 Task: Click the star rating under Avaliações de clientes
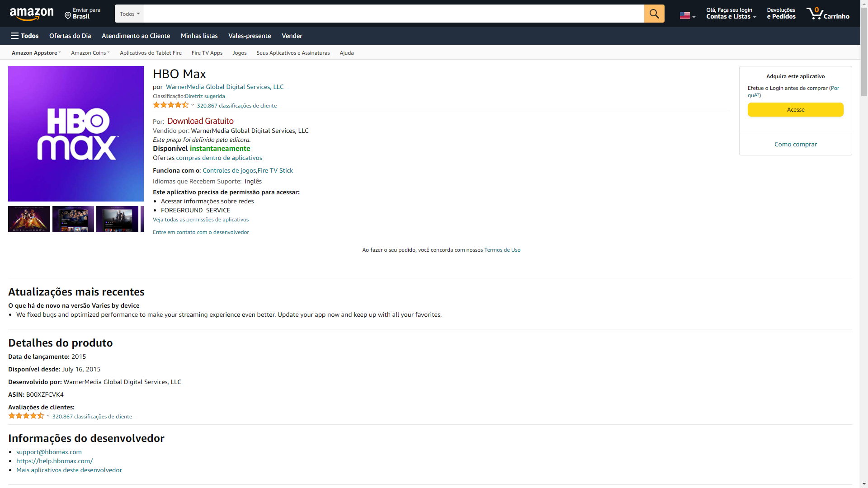tap(26, 416)
